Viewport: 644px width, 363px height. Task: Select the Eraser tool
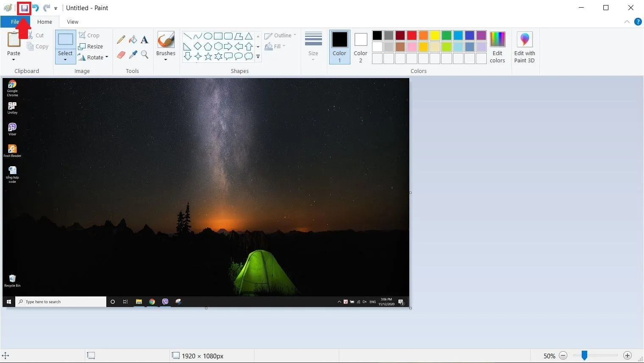coord(121,55)
